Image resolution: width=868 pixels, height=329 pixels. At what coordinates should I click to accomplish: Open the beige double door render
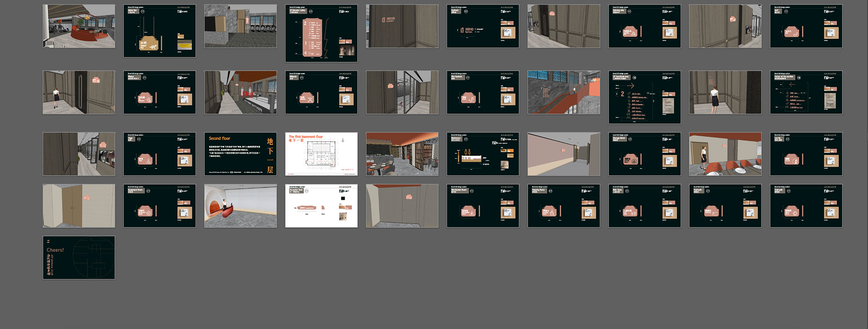[79, 206]
